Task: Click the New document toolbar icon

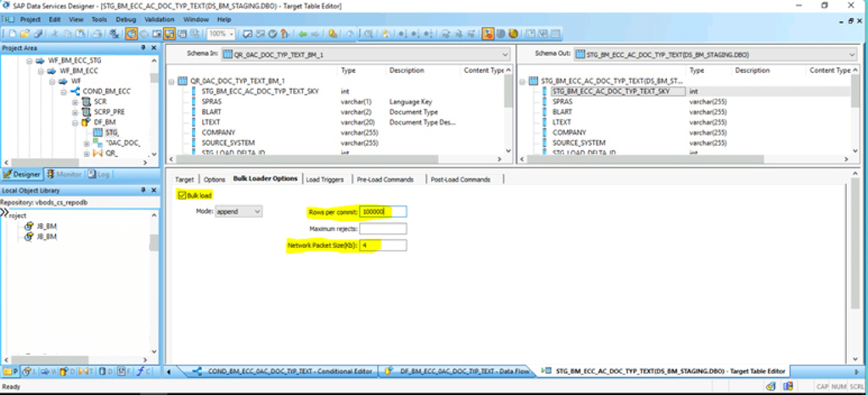Action: click(12, 34)
